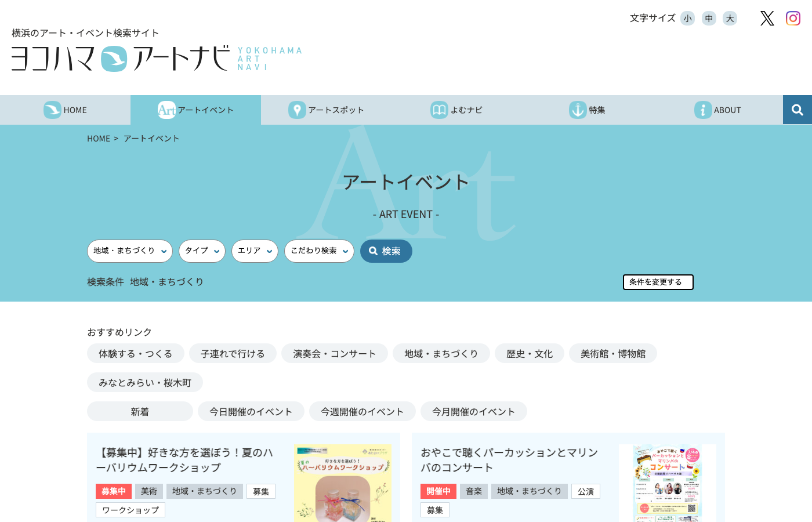Click the blue 検索 button
This screenshot has height=522, width=812.
pos(386,251)
